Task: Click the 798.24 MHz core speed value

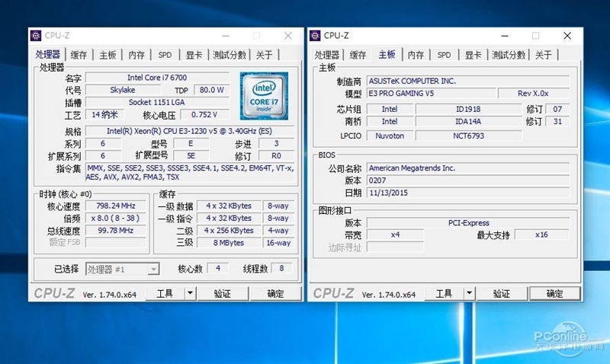Action: coord(116,206)
